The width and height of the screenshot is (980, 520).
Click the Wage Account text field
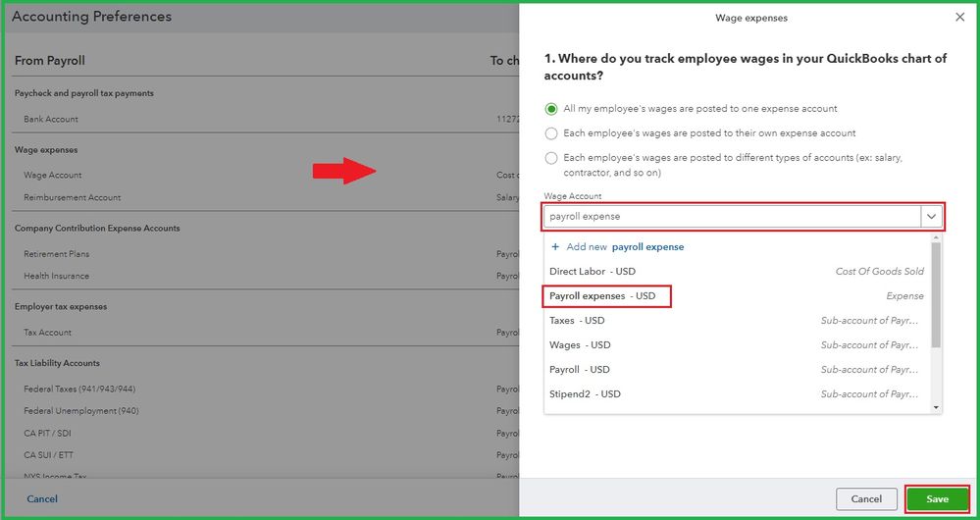[732, 216]
